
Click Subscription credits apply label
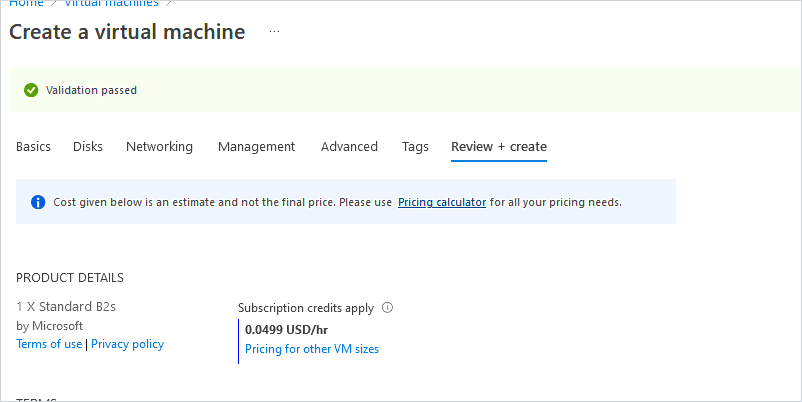(x=306, y=308)
